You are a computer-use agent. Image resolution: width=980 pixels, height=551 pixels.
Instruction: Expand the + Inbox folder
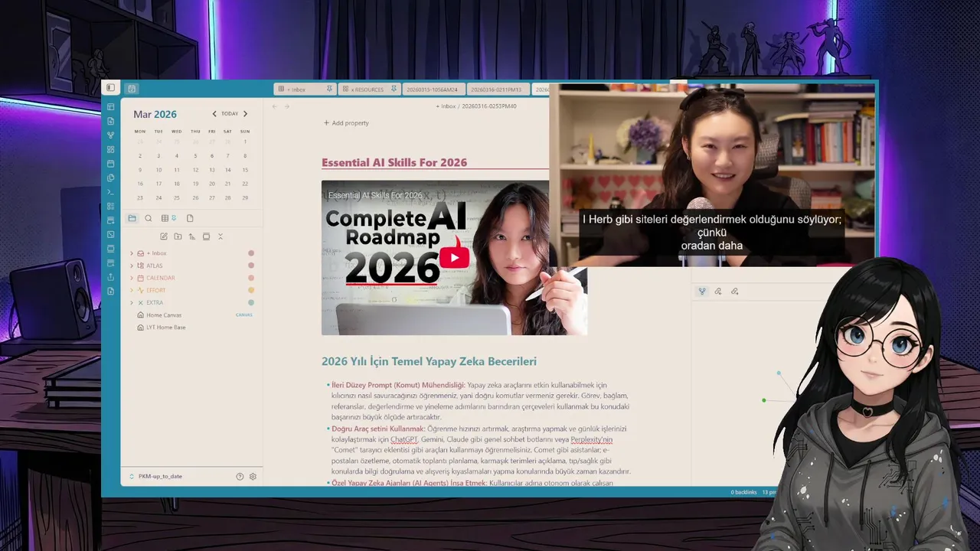click(132, 253)
